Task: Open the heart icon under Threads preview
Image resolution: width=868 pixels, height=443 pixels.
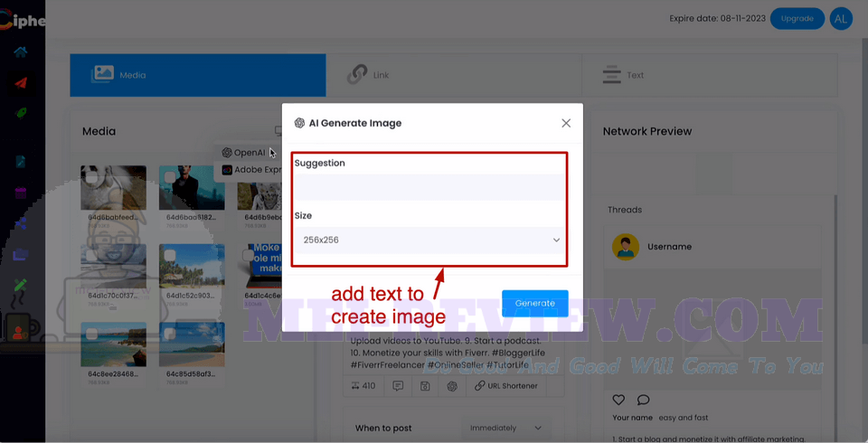Action: click(618, 400)
